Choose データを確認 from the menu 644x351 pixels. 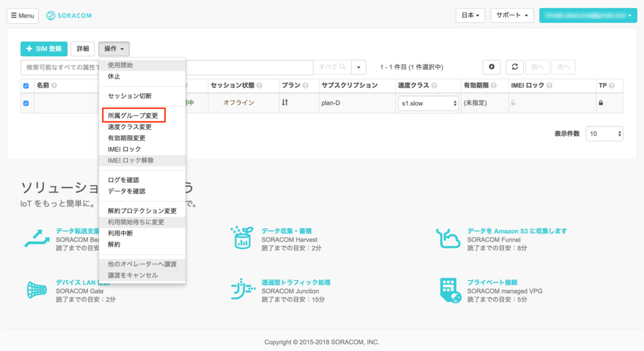142,191
